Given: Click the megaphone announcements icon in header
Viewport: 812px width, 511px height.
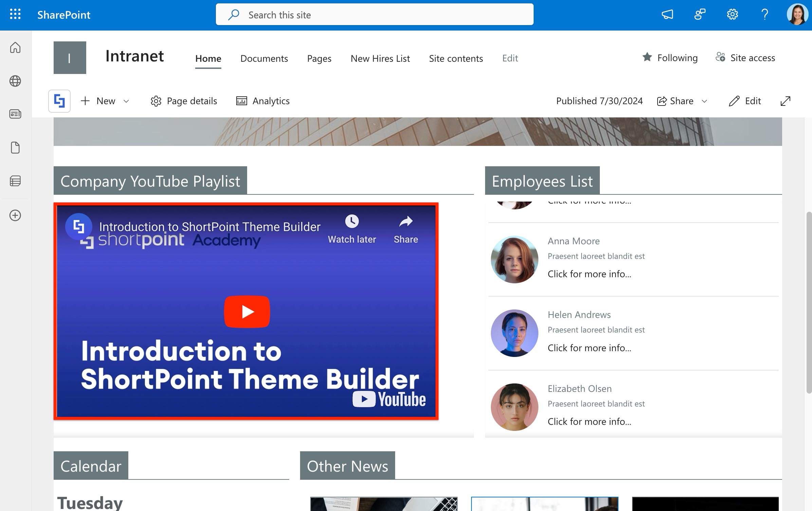Looking at the screenshot, I should 667,14.
